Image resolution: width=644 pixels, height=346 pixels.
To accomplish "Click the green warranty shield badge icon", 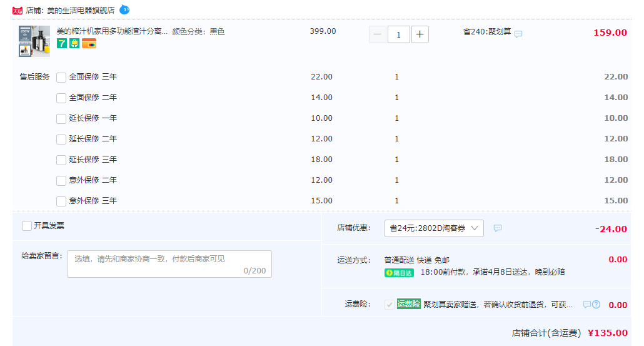I will coord(74,43).
